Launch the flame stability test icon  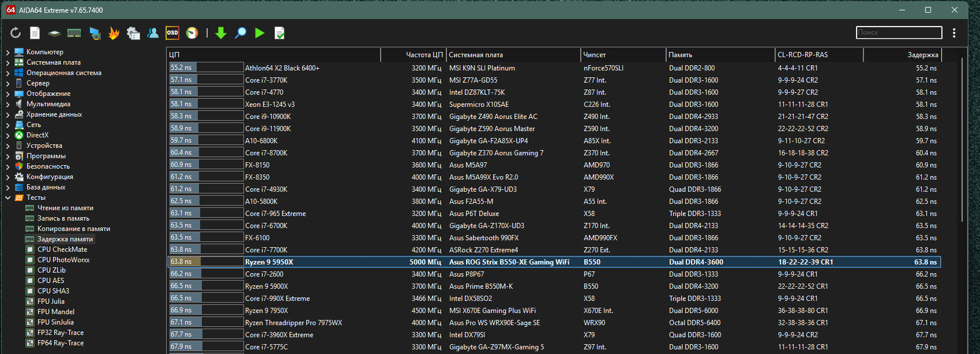(x=114, y=33)
